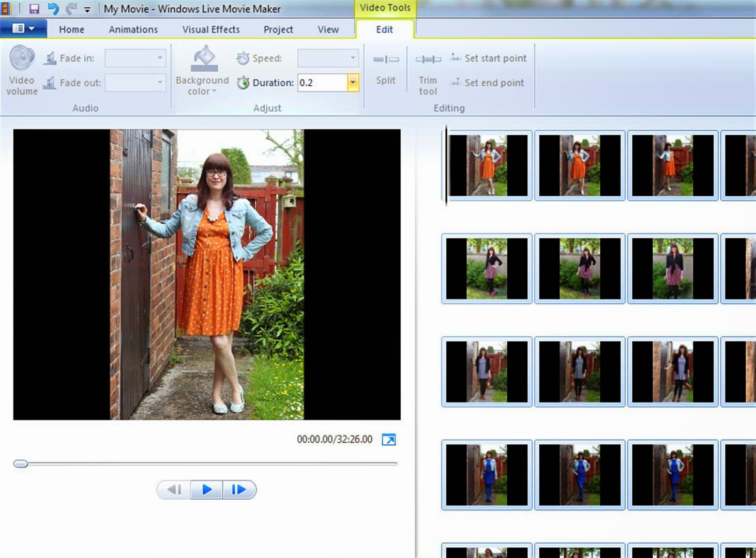
Task: View the preview in full screen
Action: coord(389,440)
